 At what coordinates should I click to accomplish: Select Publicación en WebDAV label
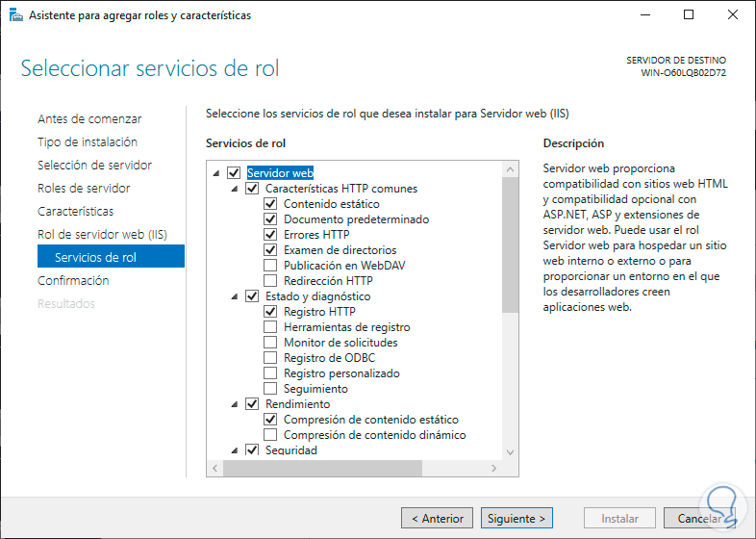coord(344,266)
